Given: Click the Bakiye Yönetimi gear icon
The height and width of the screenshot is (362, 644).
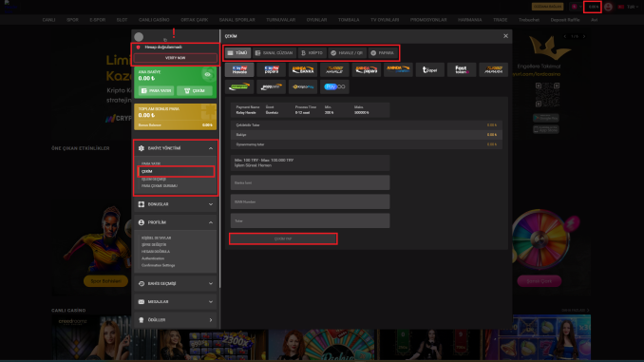Looking at the screenshot, I should pos(142,148).
